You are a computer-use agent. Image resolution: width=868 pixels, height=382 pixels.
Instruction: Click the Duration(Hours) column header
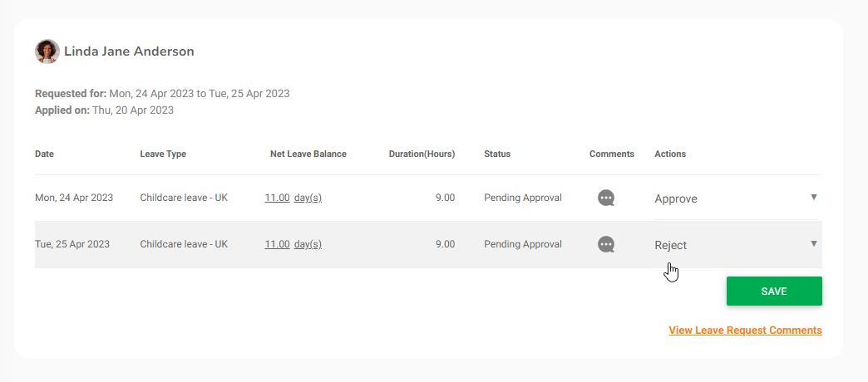click(422, 154)
